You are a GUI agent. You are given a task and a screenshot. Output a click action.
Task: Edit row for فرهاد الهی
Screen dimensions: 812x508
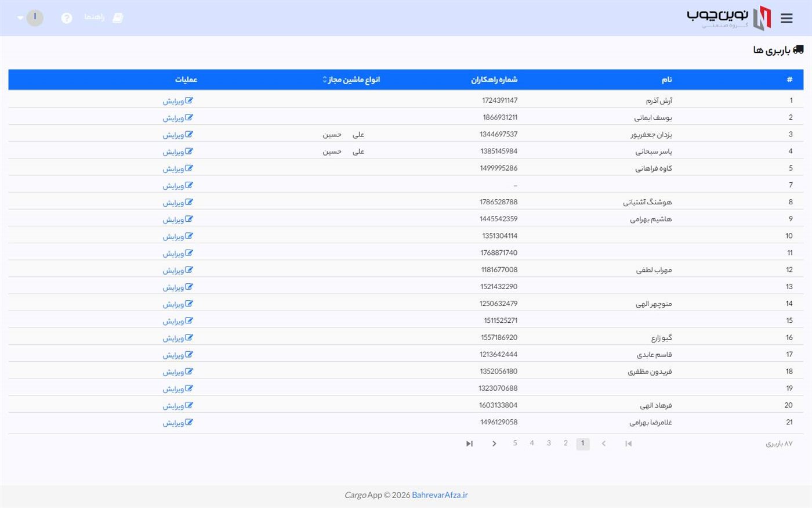tap(177, 405)
